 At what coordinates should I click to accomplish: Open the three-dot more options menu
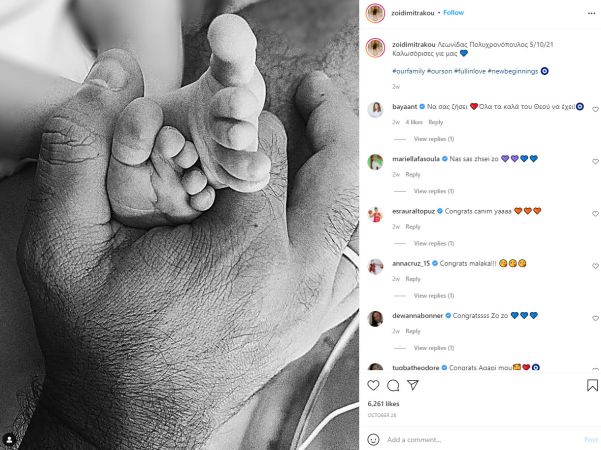pos(591,13)
